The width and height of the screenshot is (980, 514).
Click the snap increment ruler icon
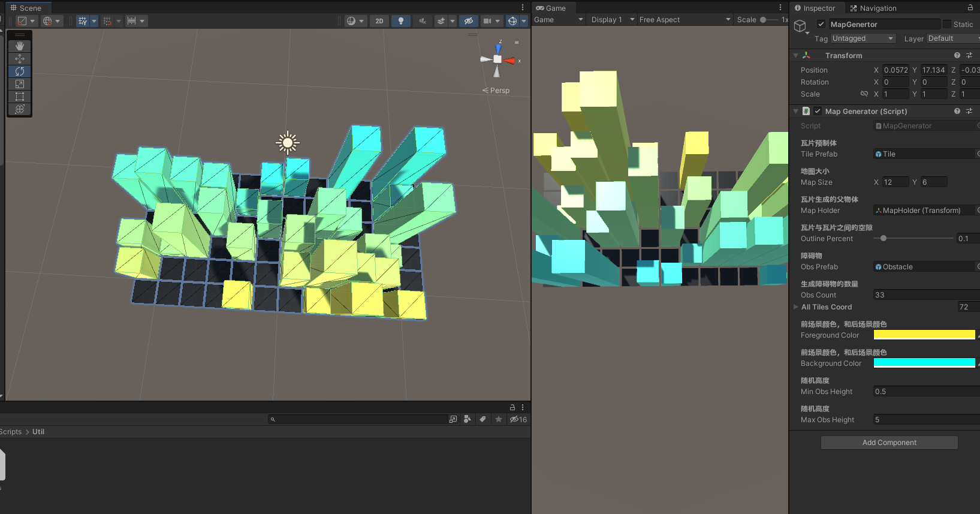(x=132, y=21)
